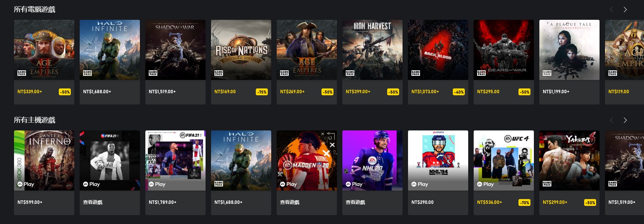Select A Plague Tale Innocence cover

click(x=569, y=50)
